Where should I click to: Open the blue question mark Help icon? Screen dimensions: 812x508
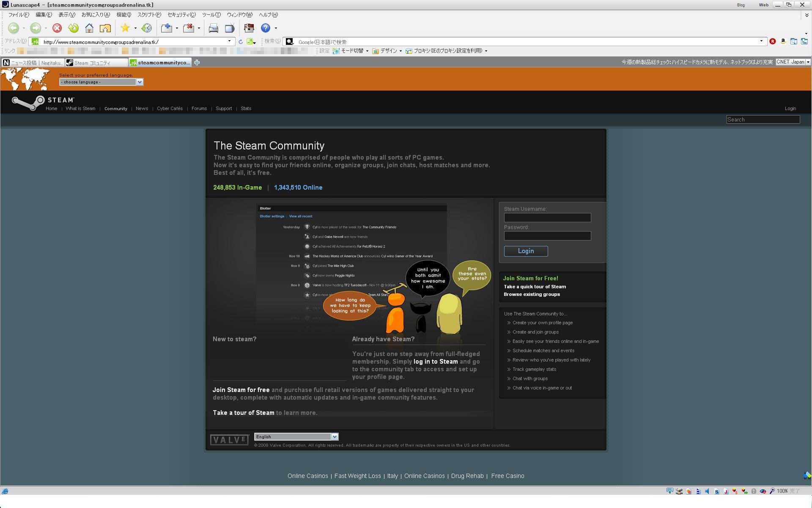265,28
